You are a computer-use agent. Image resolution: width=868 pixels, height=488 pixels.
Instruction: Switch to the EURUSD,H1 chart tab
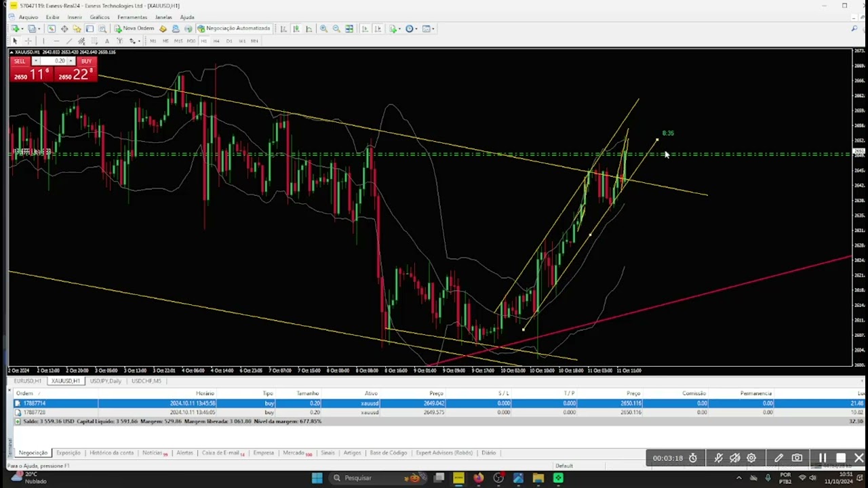pyautogui.click(x=28, y=381)
